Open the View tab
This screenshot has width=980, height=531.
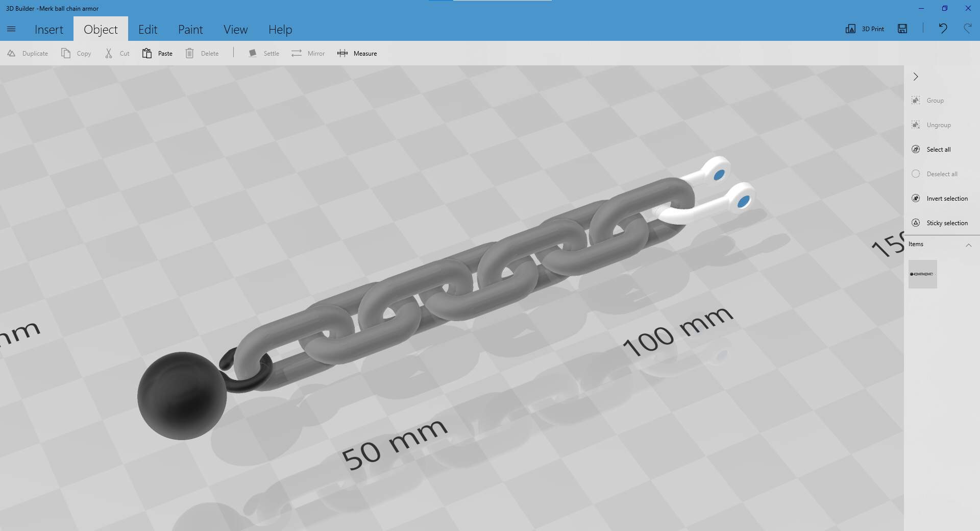(x=235, y=30)
